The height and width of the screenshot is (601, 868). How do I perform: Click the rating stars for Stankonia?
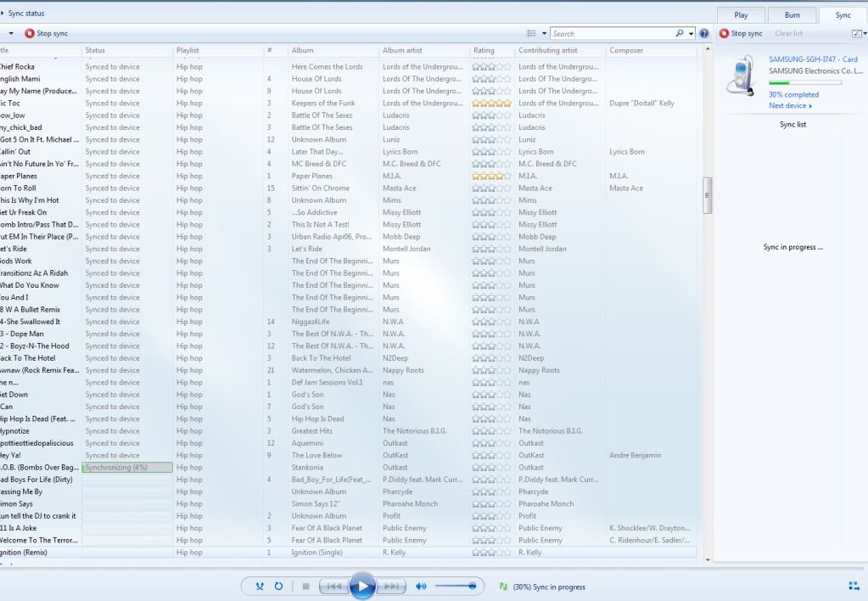tap(491, 468)
